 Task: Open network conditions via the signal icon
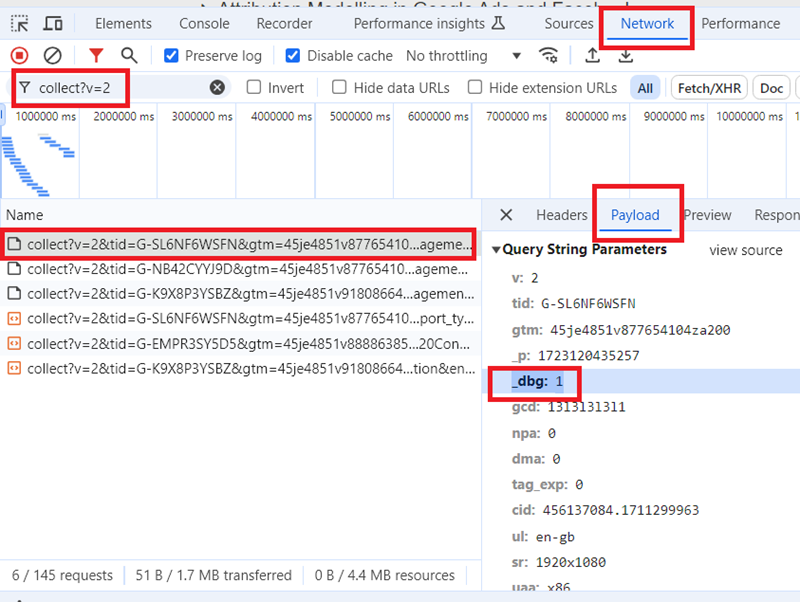pyautogui.click(x=549, y=57)
